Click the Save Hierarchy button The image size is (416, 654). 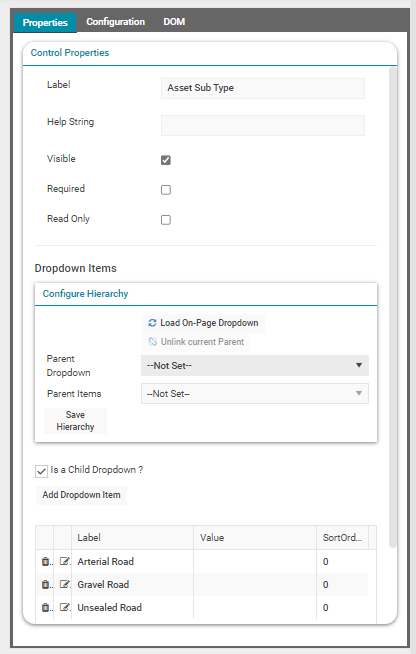point(76,421)
